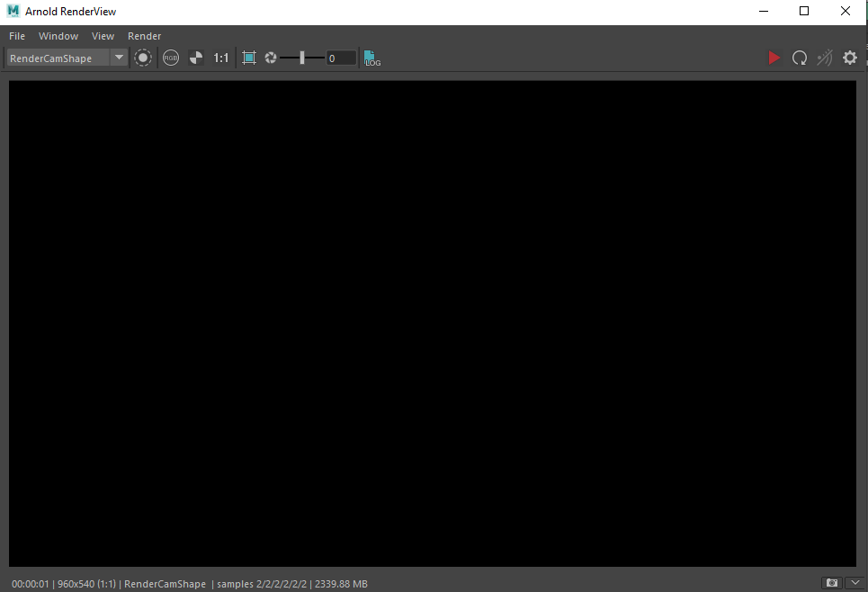The width and height of the screenshot is (868, 592).
Task: Select the RGB channel display icon
Action: click(x=171, y=58)
